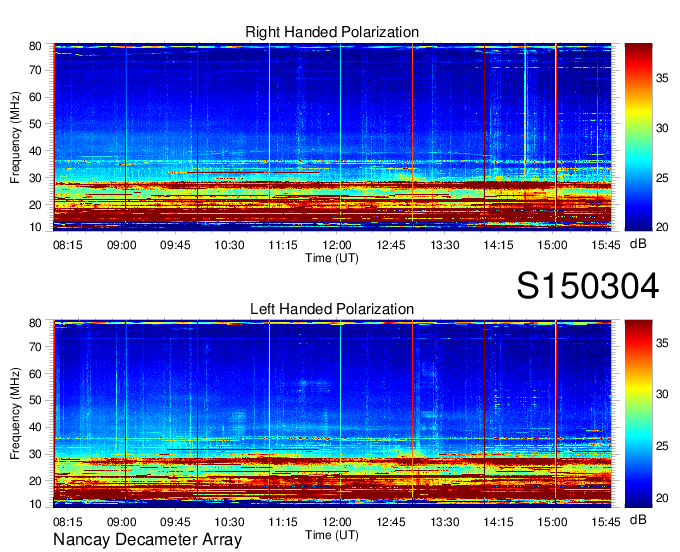The image size is (680, 552).
Task: Click "Time (UT)" under the Right Handed plot
Action: pos(332,258)
